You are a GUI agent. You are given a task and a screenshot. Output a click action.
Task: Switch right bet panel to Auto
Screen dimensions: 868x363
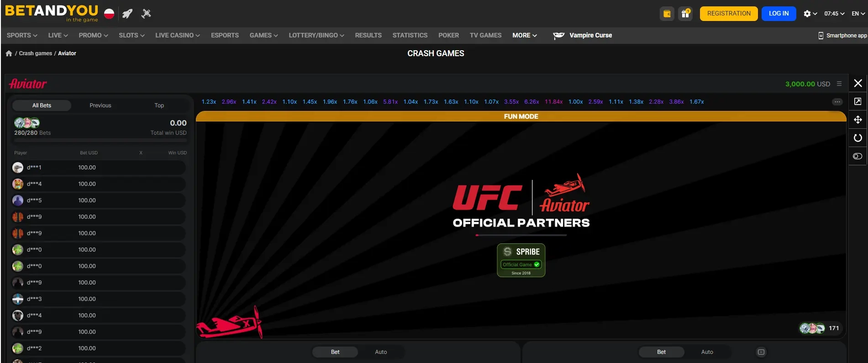pos(707,352)
